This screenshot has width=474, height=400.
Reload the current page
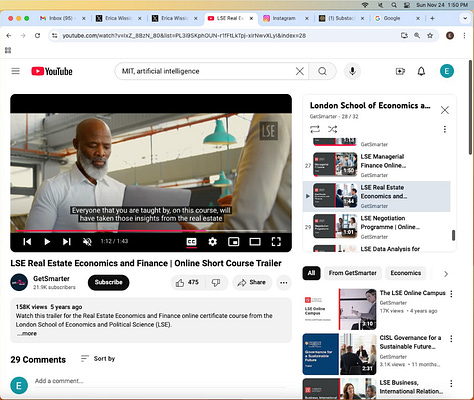(x=37, y=35)
